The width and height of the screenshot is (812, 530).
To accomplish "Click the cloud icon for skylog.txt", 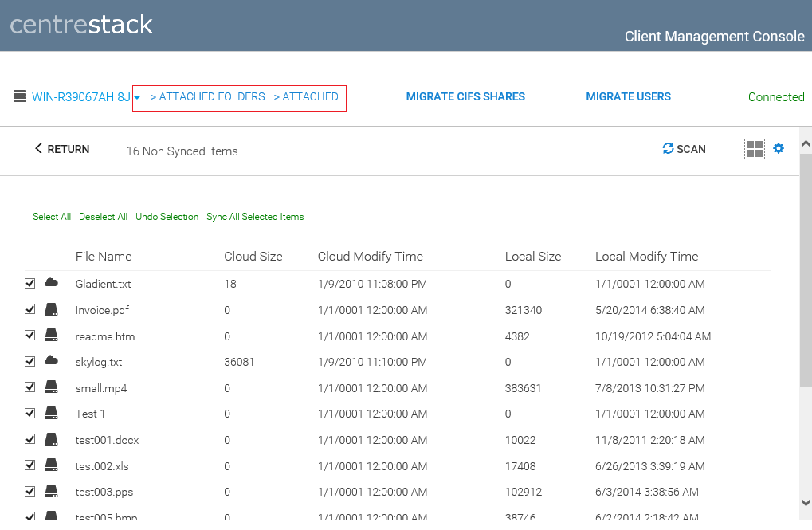I will 51,360.
